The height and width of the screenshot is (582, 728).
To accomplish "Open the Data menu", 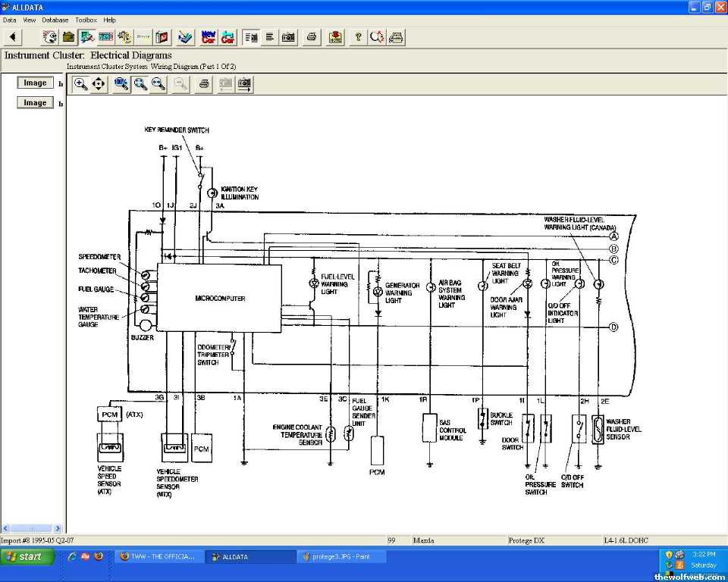I will pos(9,20).
